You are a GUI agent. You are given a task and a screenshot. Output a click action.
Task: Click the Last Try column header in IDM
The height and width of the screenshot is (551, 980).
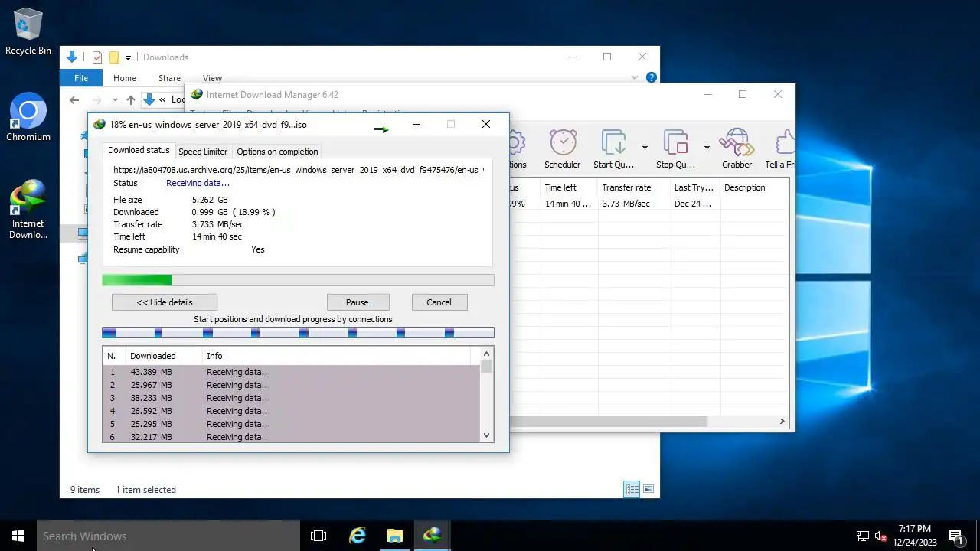(694, 187)
